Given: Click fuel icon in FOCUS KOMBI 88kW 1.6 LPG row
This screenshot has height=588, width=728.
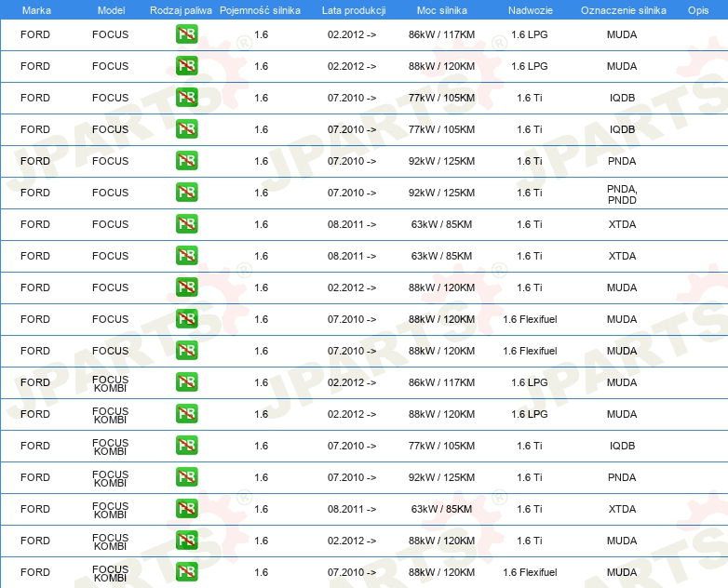Looking at the screenshot, I should [x=186, y=414].
